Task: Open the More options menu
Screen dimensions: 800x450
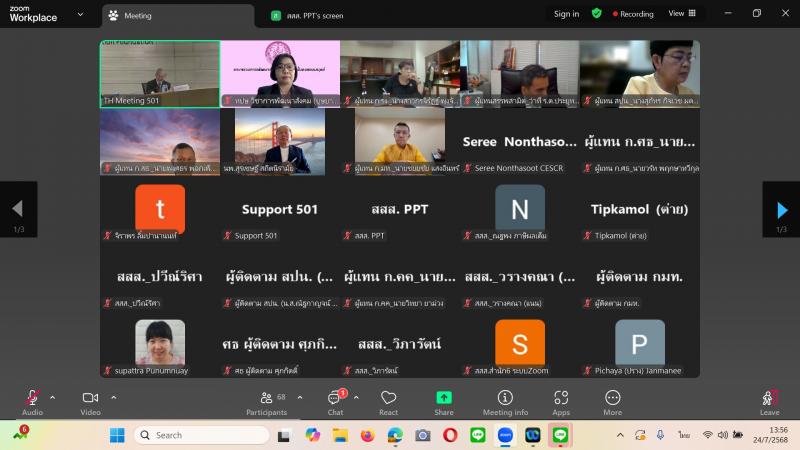Action: pyautogui.click(x=613, y=402)
